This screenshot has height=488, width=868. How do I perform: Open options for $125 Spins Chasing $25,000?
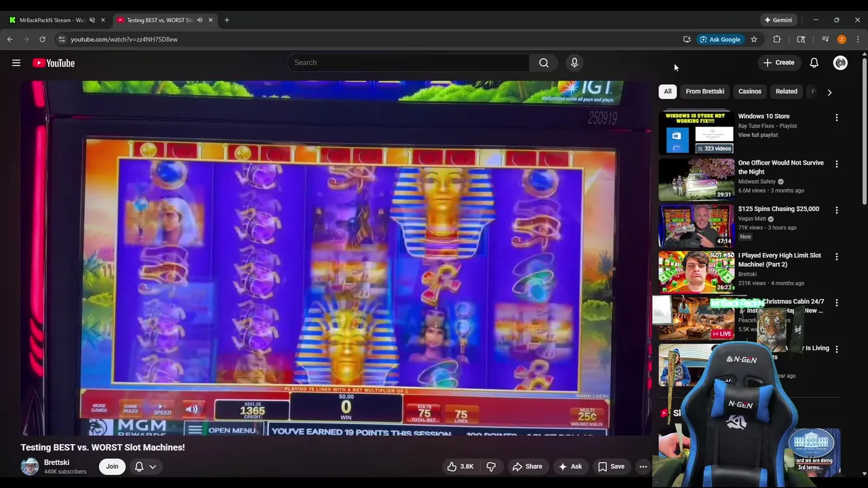click(836, 210)
